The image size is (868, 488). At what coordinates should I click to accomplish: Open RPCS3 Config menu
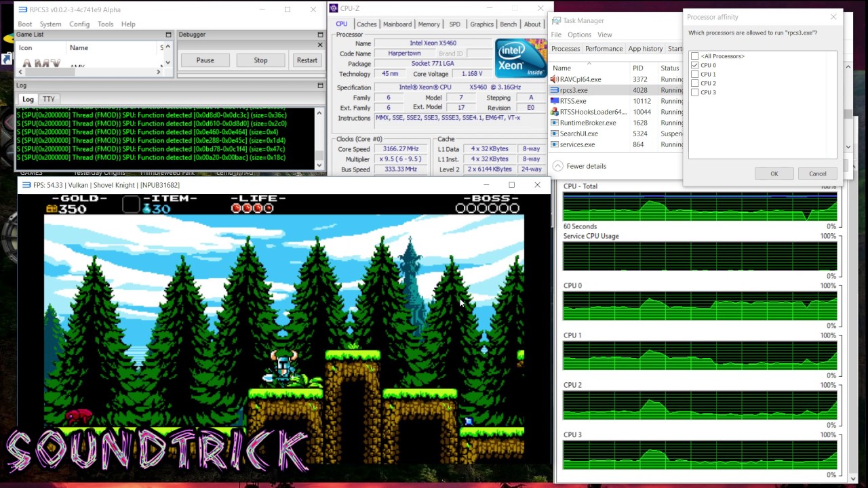(79, 24)
